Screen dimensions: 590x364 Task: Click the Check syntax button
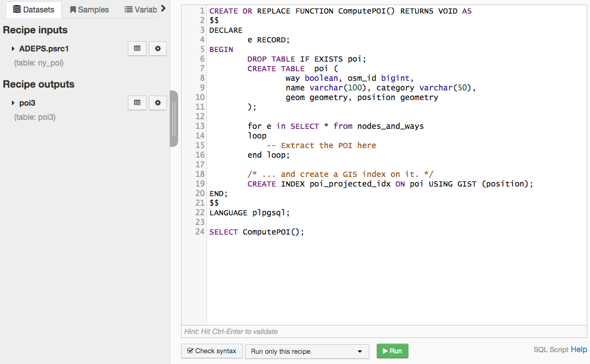[212, 351]
